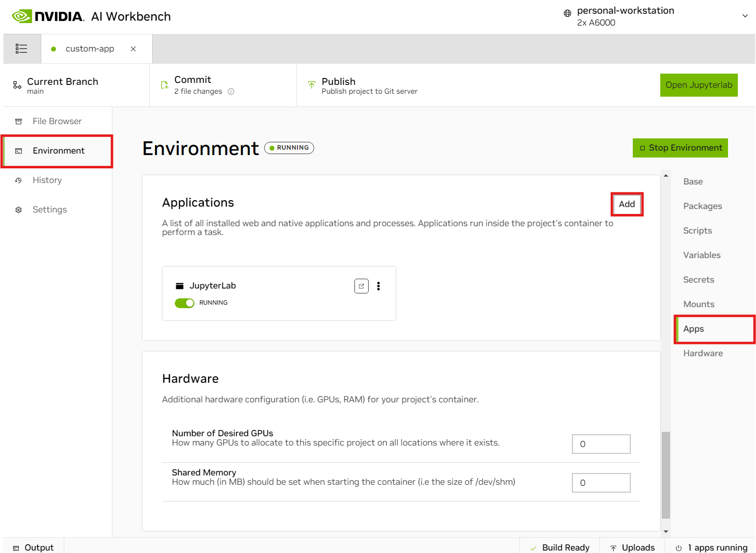Click the Commit 2 file changes area
The width and height of the screenshot is (756, 553).
[x=223, y=85]
